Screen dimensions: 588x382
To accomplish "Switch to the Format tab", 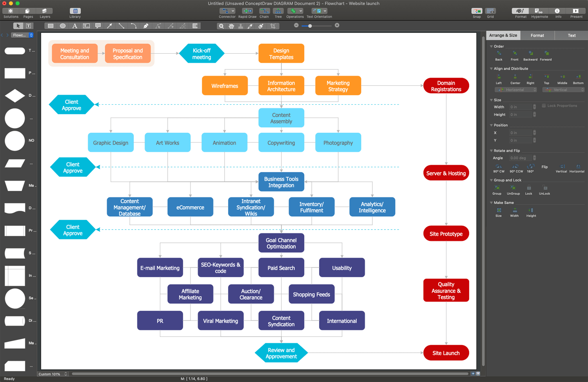I will [x=537, y=35].
